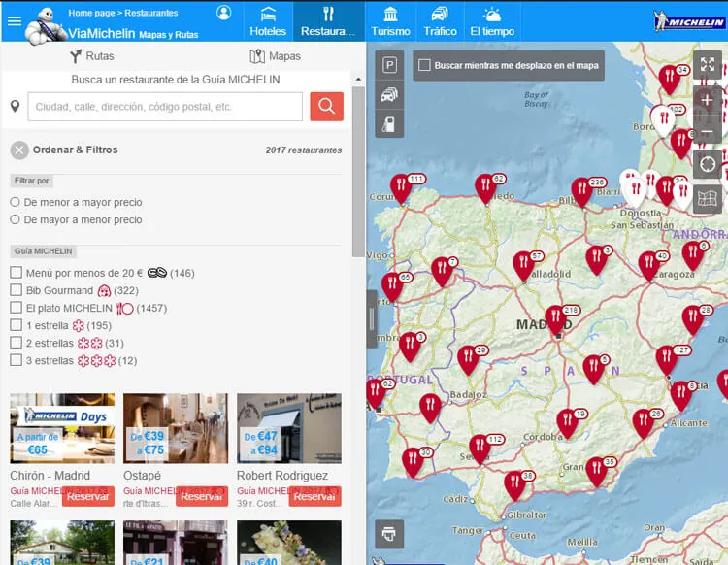Open El tiempo weather tab
This screenshot has height=565, width=728.
(x=492, y=21)
